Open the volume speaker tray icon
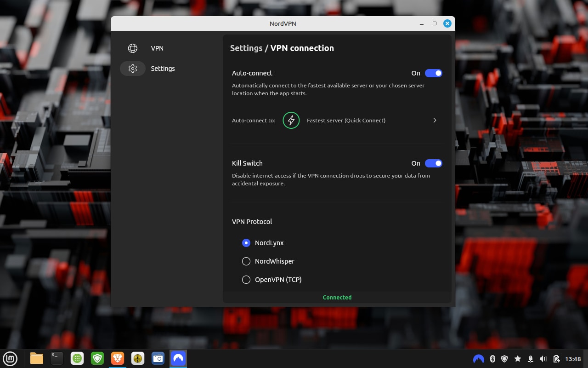Screen dimensions: 588x368 click(x=543, y=359)
